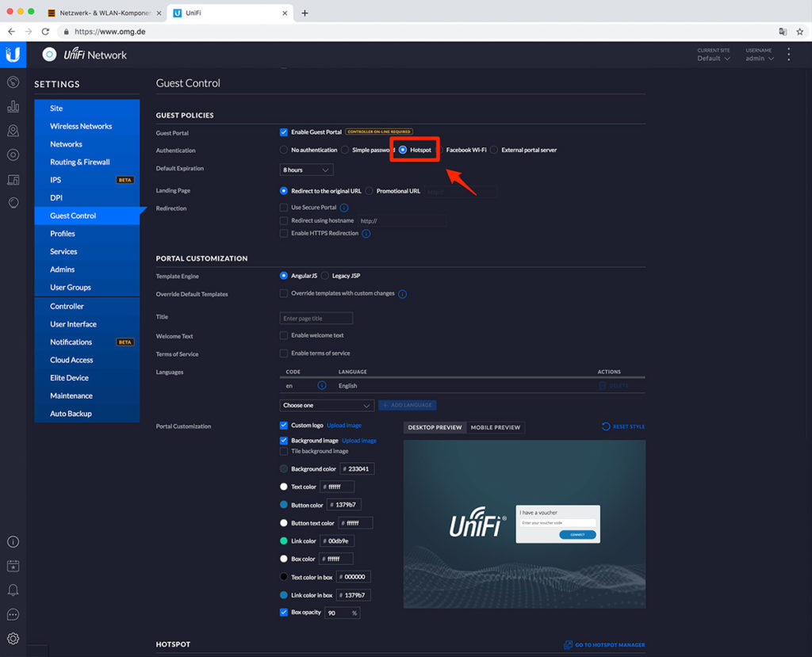Open the Events calendar star icon
Viewport: 812px width, 657px height.
(x=13, y=566)
